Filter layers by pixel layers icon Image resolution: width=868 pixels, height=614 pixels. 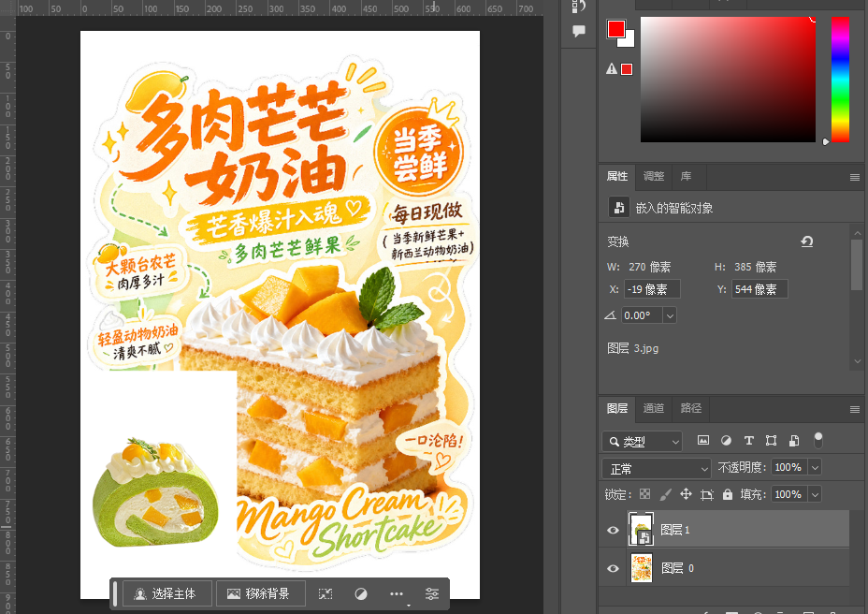click(x=703, y=441)
